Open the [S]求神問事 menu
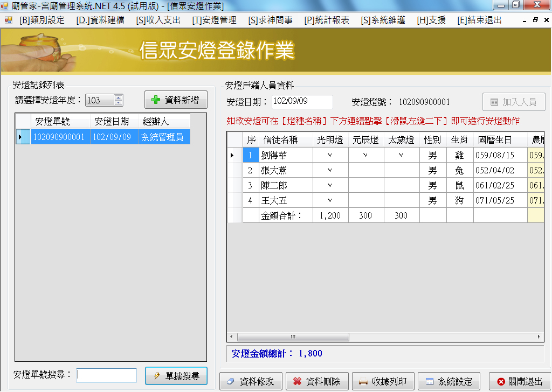This screenshot has height=392, width=552. [x=271, y=20]
